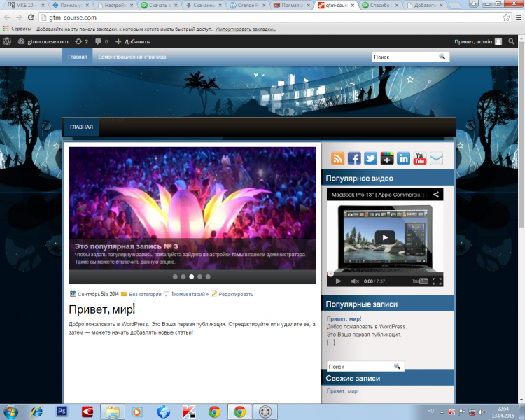This screenshot has width=525, height=420.
Task: Click the ГЛАВНАЯ category tab
Action: point(81,127)
